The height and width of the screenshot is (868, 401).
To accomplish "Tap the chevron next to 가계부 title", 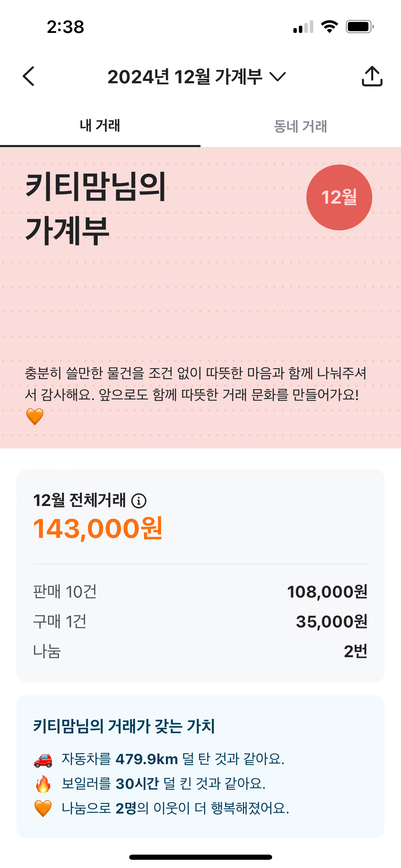I will tap(278, 76).
